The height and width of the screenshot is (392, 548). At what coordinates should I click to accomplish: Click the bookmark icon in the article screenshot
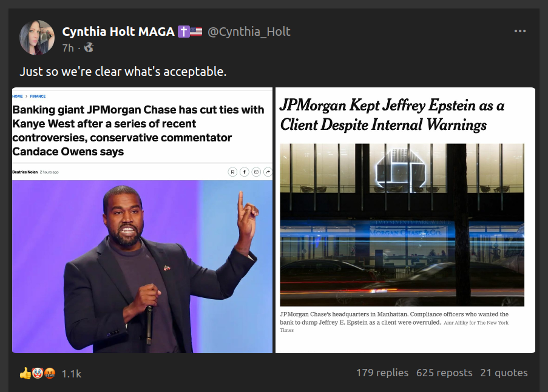[232, 172]
